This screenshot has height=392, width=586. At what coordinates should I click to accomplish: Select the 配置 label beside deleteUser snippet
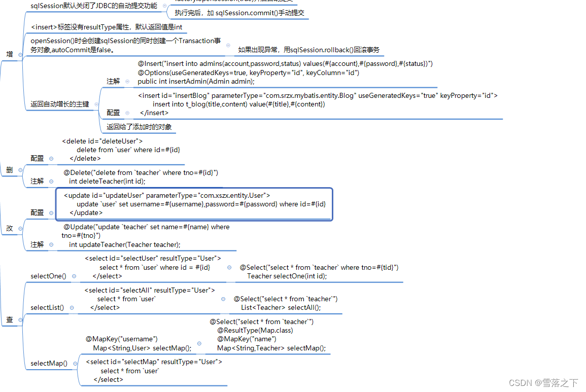tap(37, 158)
